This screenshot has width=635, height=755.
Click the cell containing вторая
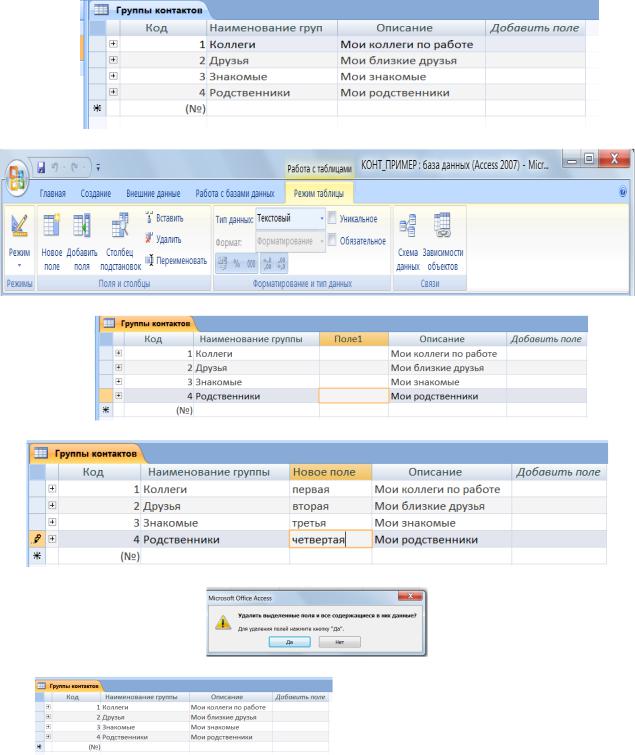(330, 506)
